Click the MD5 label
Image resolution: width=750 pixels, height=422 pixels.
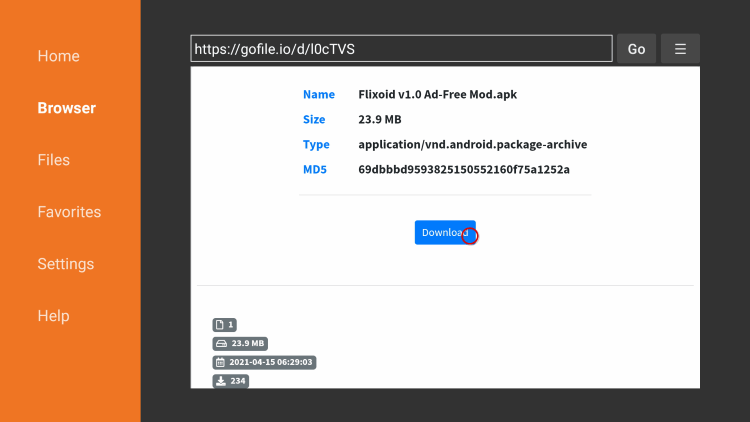click(x=315, y=169)
